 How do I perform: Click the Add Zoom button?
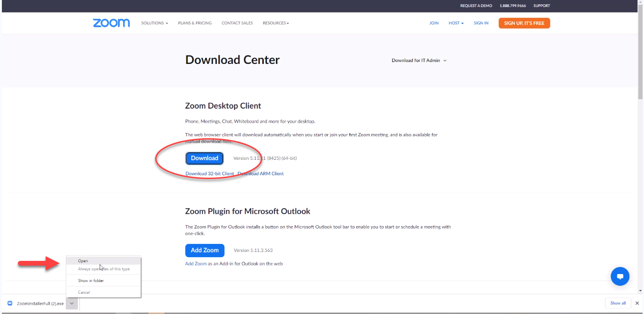click(205, 251)
